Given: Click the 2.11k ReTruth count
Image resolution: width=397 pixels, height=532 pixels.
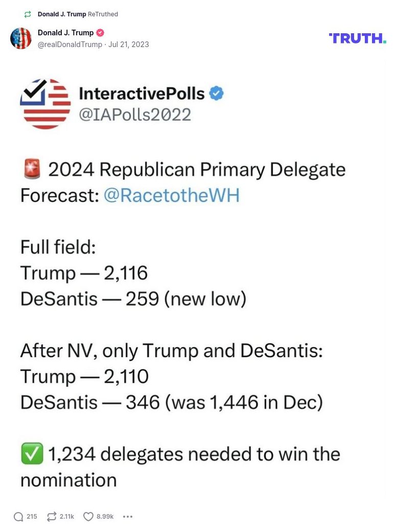Looking at the screenshot, I should point(67,517).
